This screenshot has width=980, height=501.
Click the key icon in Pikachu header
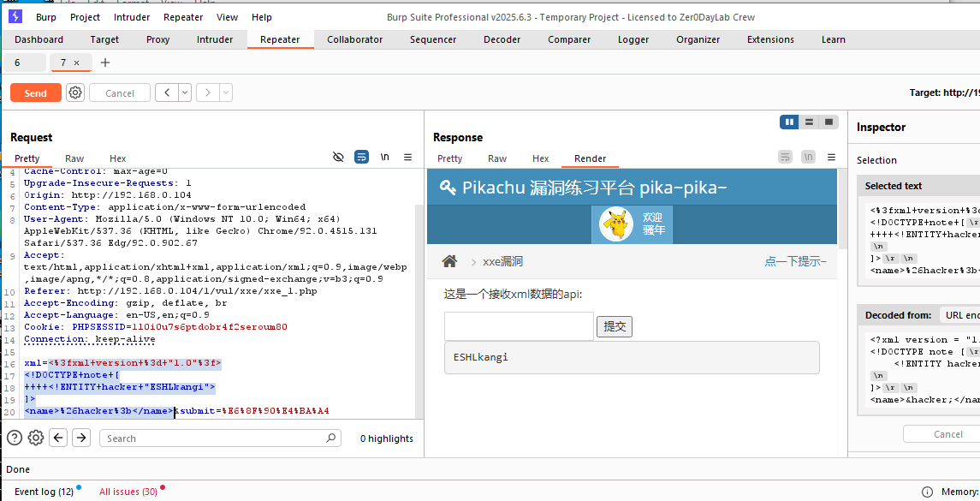point(448,188)
